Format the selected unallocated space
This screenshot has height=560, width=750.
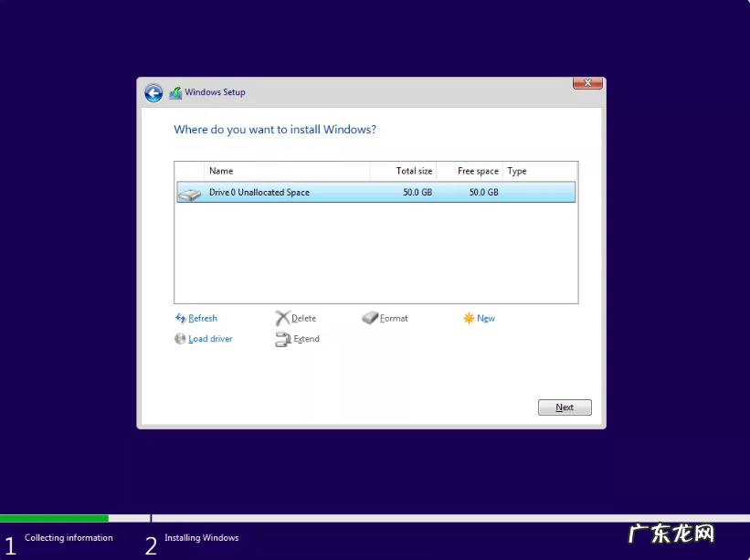point(393,318)
